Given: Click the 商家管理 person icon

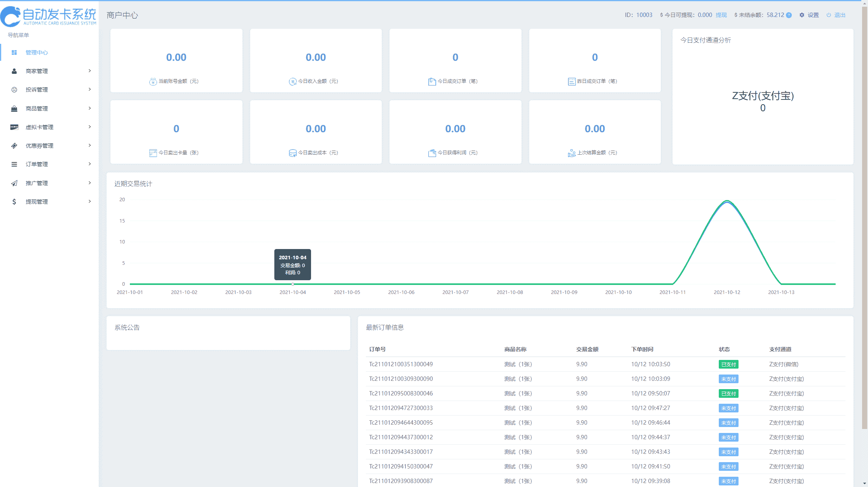Looking at the screenshot, I should coord(14,71).
